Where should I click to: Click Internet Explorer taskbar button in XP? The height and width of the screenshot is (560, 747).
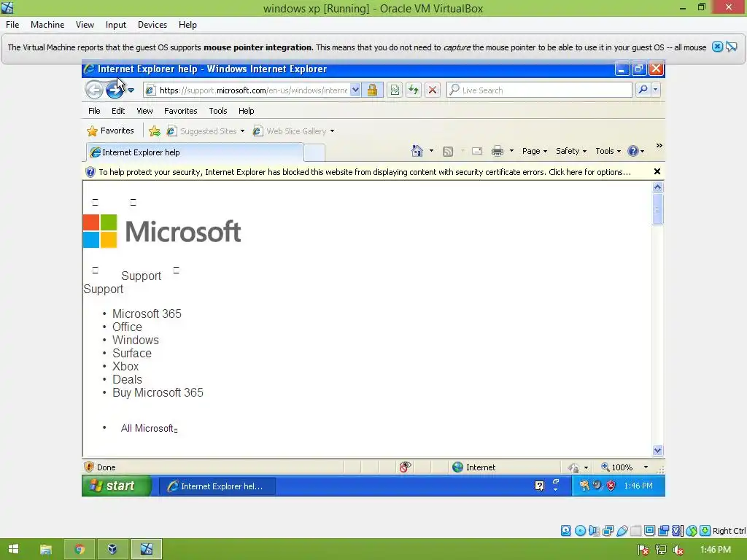(217, 486)
